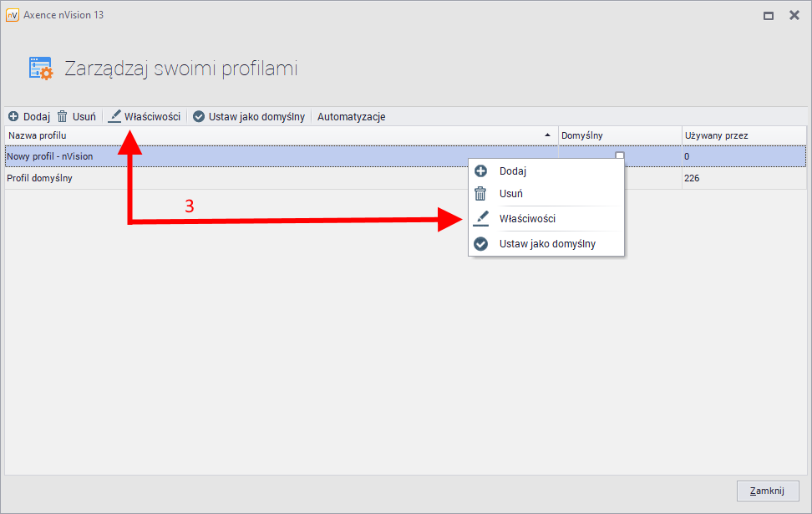
Task: Click the pencil icon beside toolbar Właściwości
Action: coord(115,117)
